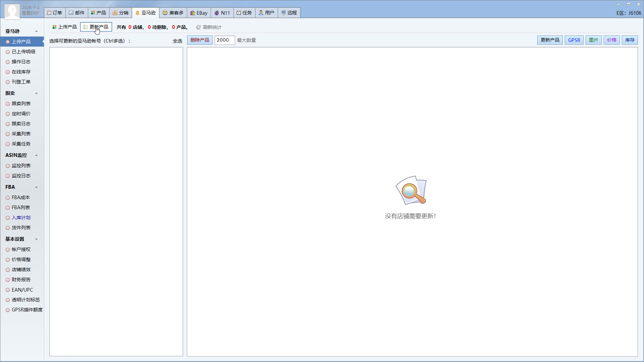Switch to the 上传产品 sub-tab

65,27
